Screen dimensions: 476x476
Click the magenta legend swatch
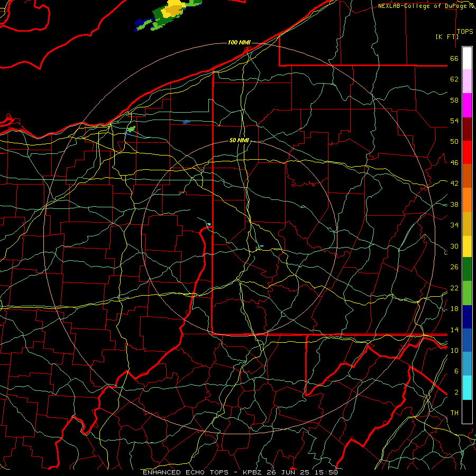[x=467, y=105]
